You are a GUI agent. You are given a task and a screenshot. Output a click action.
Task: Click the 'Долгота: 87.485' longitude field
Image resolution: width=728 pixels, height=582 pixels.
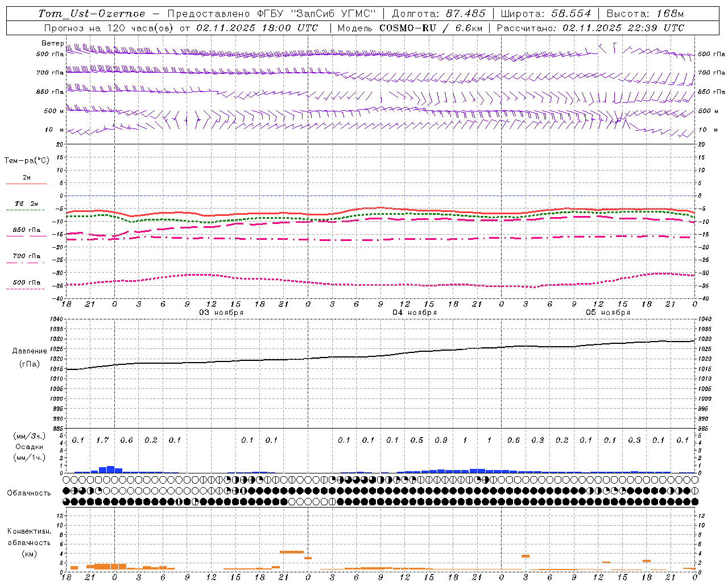[x=439, y=14]
